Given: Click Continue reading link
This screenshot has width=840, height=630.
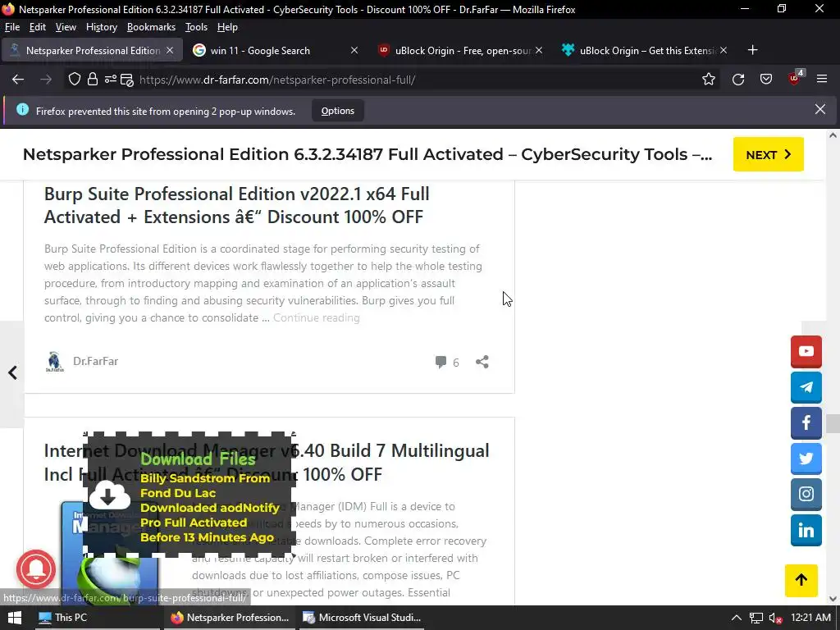Looking at the screenshot, I should coord(316,317).
